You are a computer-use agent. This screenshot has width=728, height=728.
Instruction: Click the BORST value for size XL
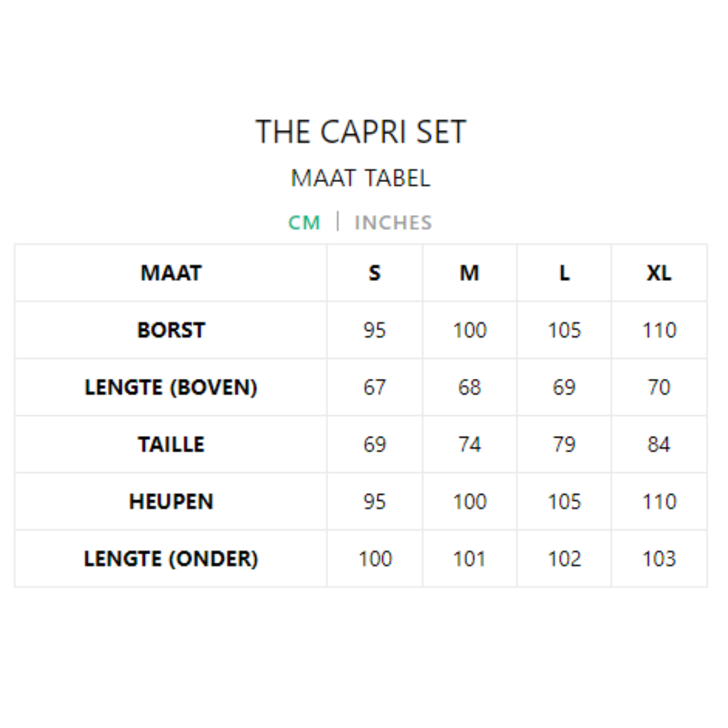click(x=659, y=330)
